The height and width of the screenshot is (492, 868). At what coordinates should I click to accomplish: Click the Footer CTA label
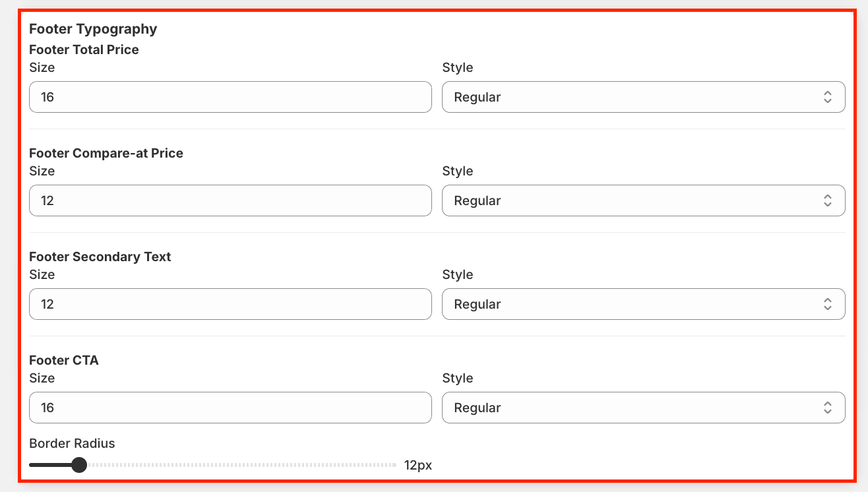click(x=64, y=360)
